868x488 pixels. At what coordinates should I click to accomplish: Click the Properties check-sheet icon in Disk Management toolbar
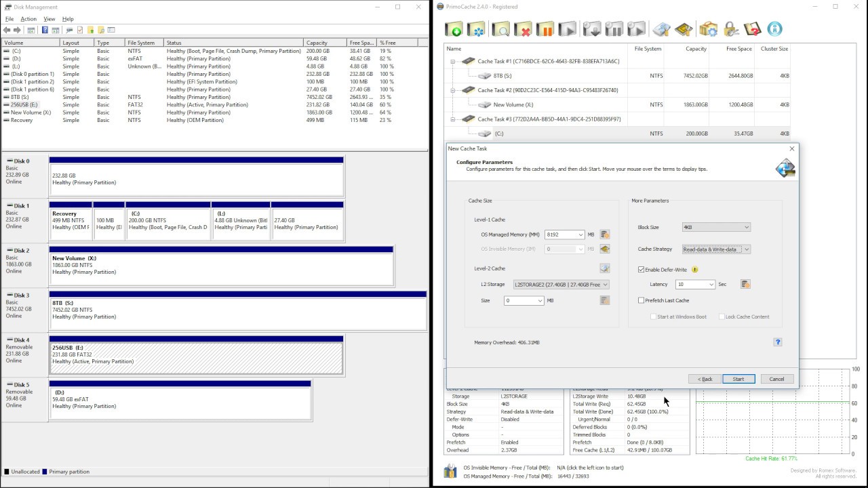pyautogui.click(x=80, y=30)
